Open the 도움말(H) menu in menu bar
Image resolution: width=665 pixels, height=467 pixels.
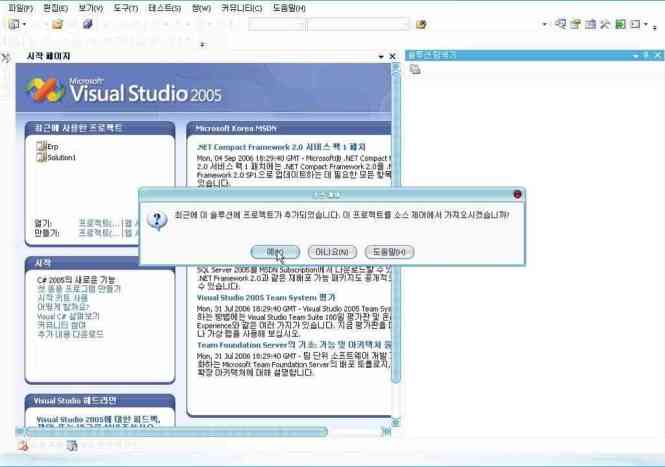289,8
